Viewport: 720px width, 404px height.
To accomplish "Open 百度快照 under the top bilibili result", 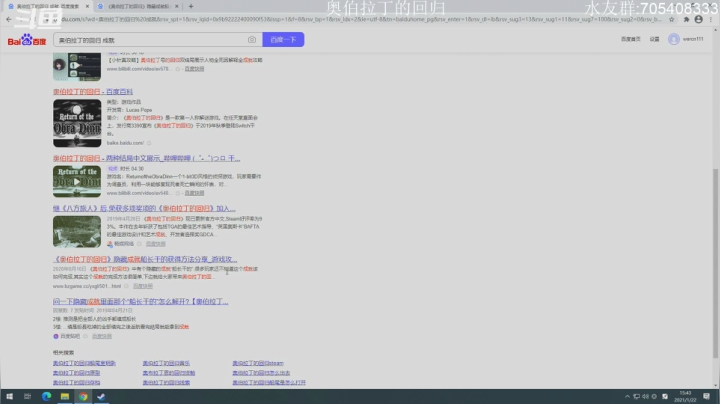I will pyautogui.click(x=194, y=69).
